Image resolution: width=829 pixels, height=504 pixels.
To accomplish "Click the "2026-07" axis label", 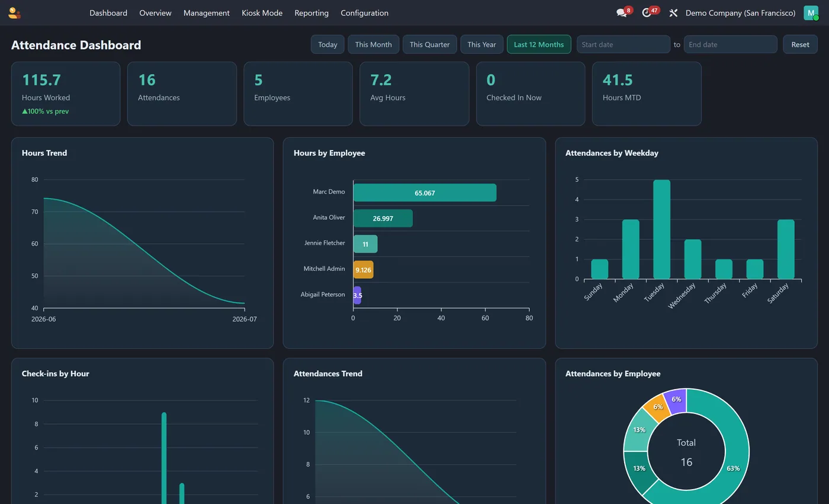I will pos(245,319).
